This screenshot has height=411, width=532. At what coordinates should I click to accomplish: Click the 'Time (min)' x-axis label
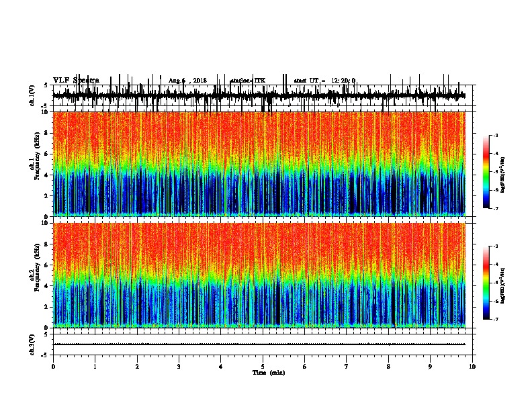pyautogui.click(x=269, y=373)
